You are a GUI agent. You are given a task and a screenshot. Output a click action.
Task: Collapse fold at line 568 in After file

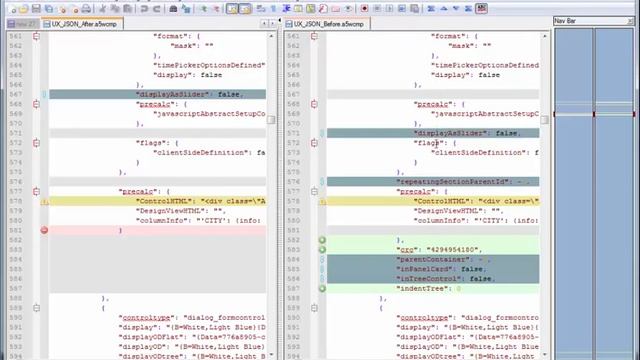tap(36, 104)
